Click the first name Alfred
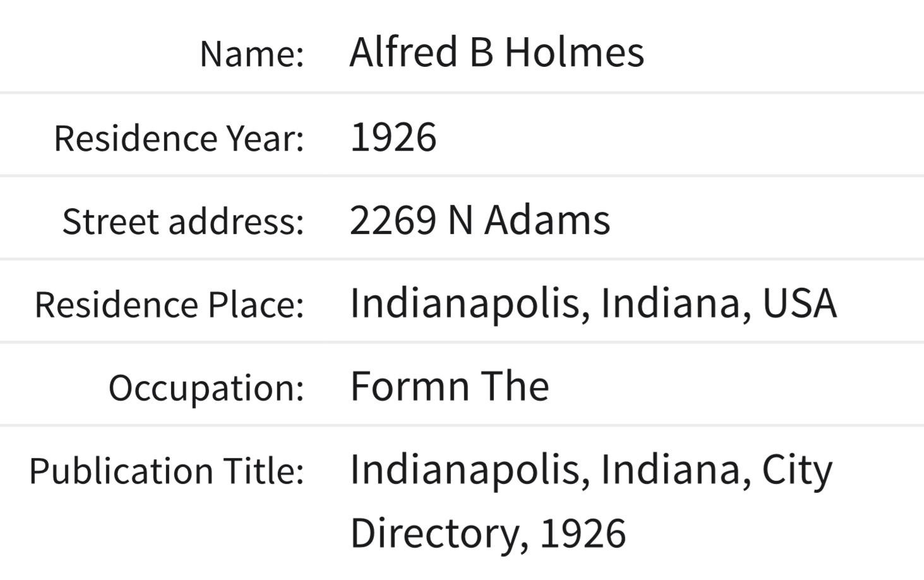This screenshot has height=580, width=924. [404, 52]
